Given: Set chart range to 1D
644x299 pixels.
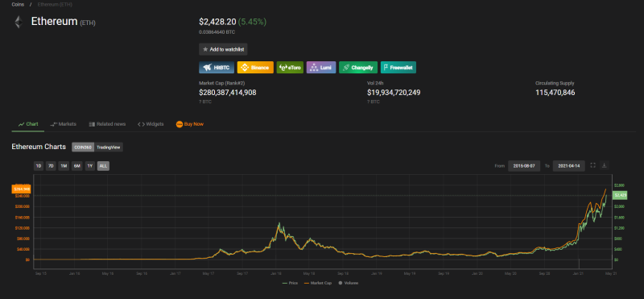Looking at the screenshot, I should point(39,166).
